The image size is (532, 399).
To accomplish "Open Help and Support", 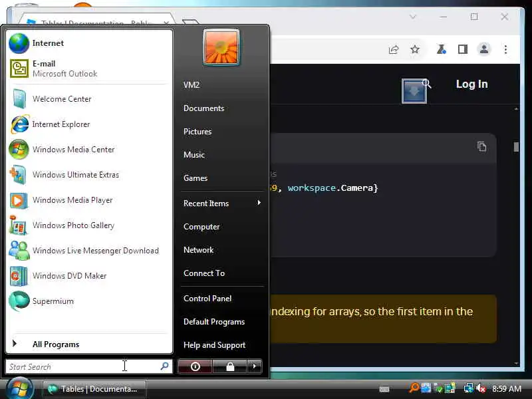I will point(214,345).
